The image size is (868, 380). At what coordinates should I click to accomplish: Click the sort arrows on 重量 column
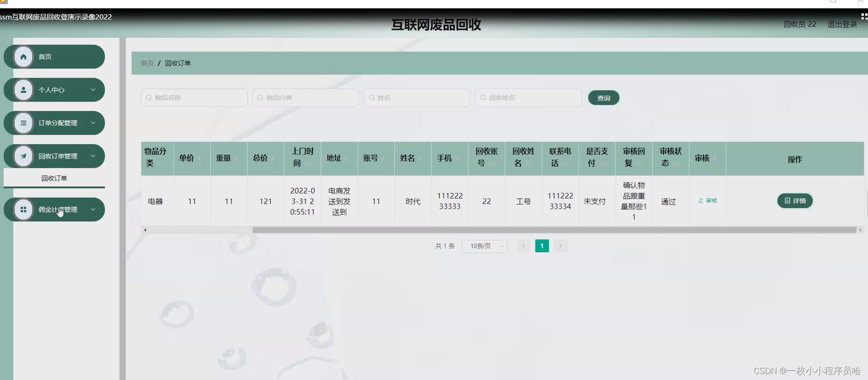click(x=236, y=158)
